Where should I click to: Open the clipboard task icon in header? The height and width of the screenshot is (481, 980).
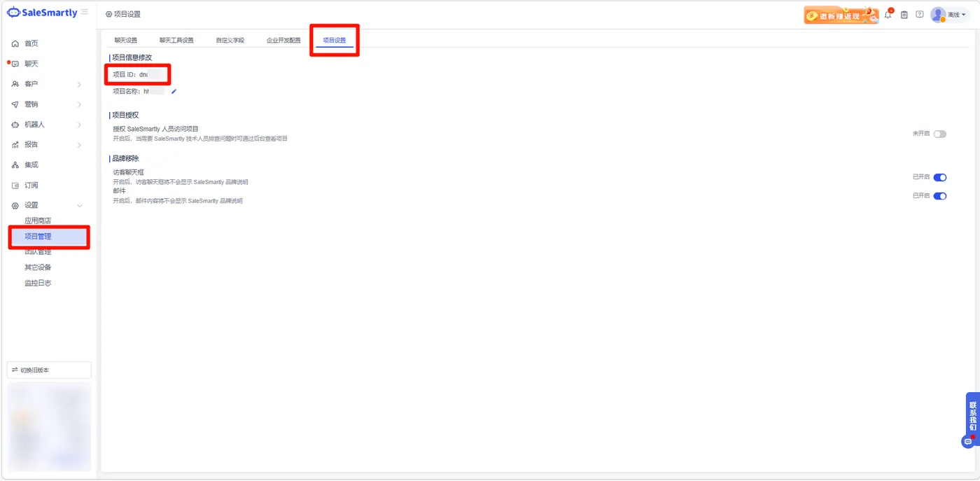click(x=904, y=15)
